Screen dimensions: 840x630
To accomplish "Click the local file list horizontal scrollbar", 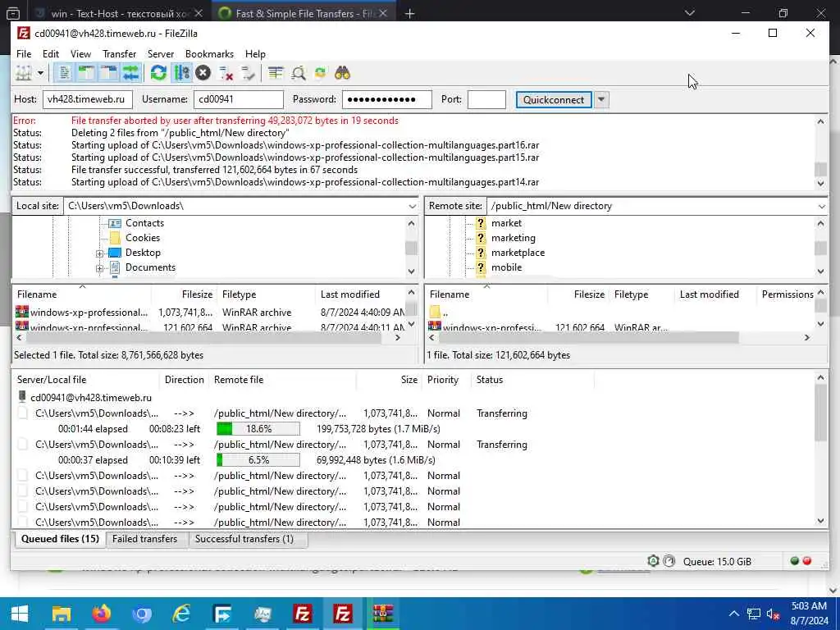I will 203,337.
